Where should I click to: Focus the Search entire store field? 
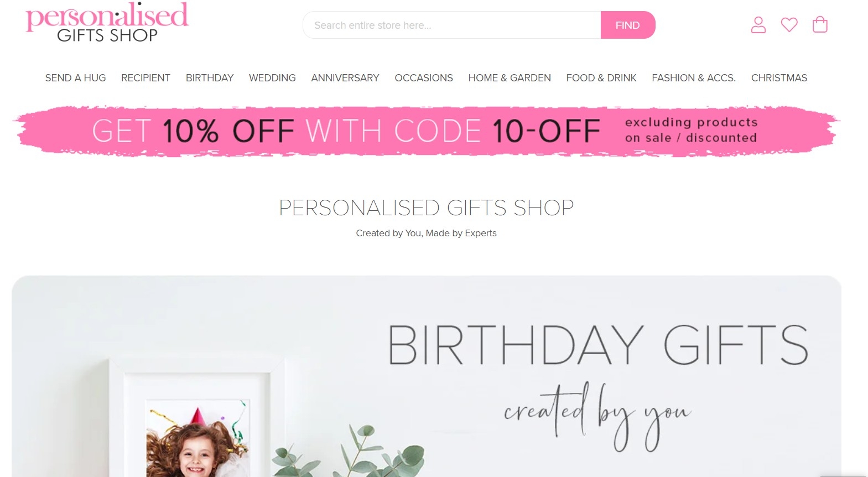pyautogui.click(x=452, y=25)
